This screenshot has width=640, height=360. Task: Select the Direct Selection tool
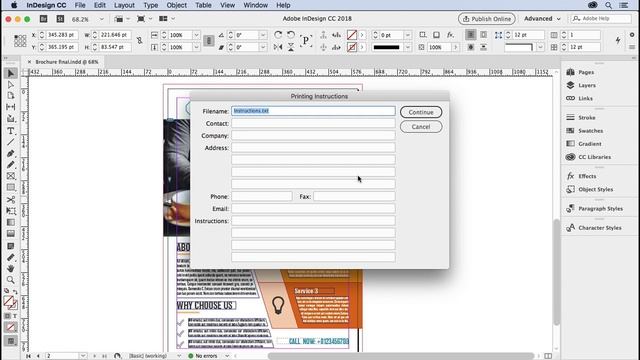coord(11,84)
